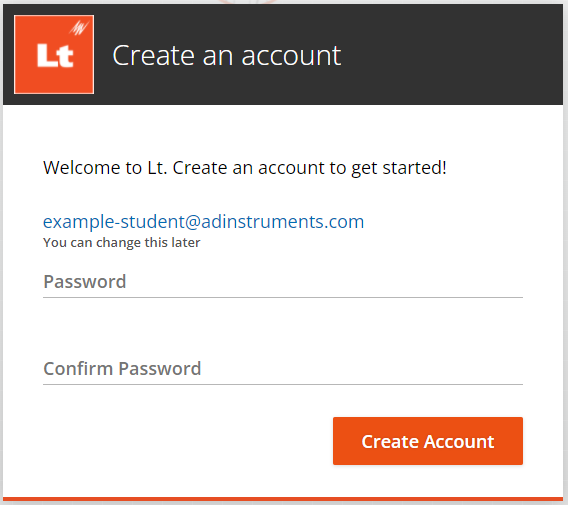568x505 pixels.
Task: Click the word 'Account' on orange button
Action: click(x=459, y=442)
